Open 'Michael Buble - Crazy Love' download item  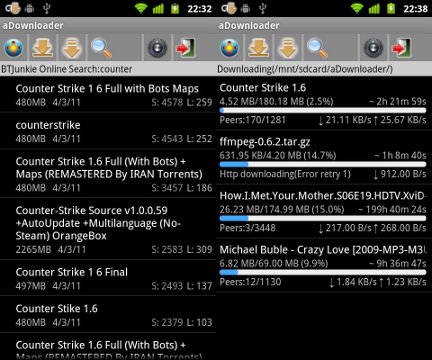[324, 265]
